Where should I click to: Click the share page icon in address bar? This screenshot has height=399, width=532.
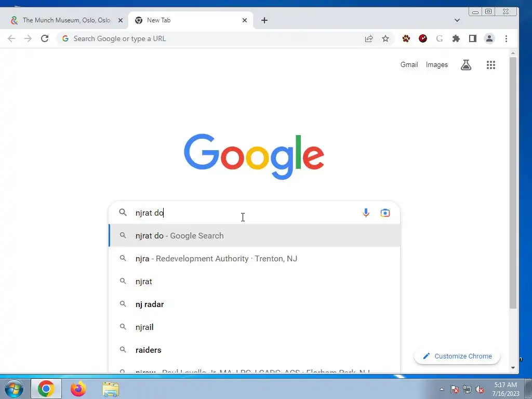coord(369,38)
